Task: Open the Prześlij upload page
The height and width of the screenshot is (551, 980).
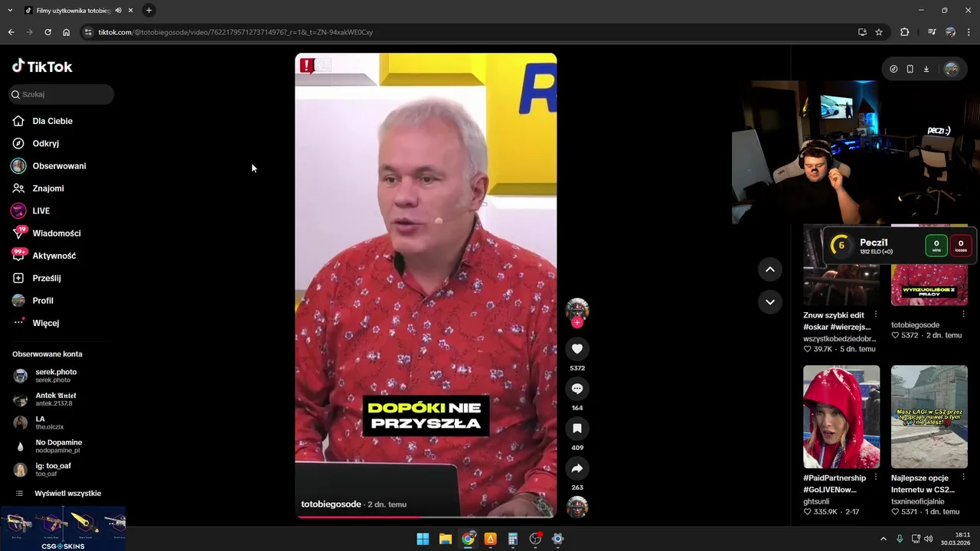Action: (x=46, y=278)
